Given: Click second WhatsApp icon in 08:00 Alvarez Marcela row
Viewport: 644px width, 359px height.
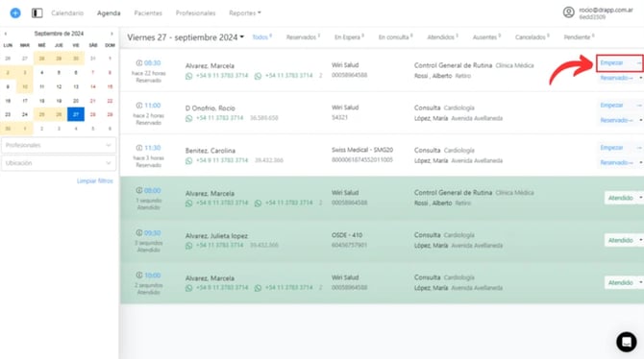Looking at the screenshot, I should pos(258,203).
